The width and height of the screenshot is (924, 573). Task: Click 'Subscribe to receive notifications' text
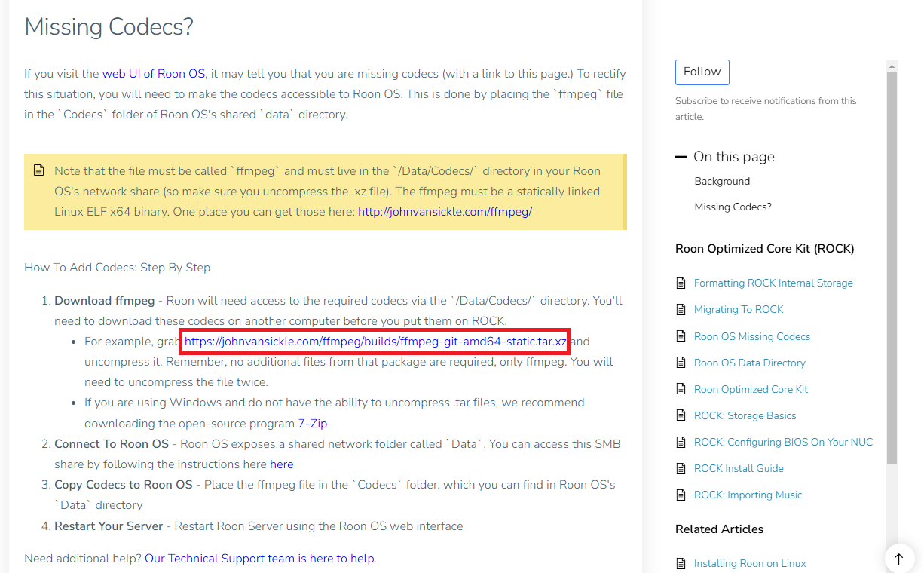[766, 109]
